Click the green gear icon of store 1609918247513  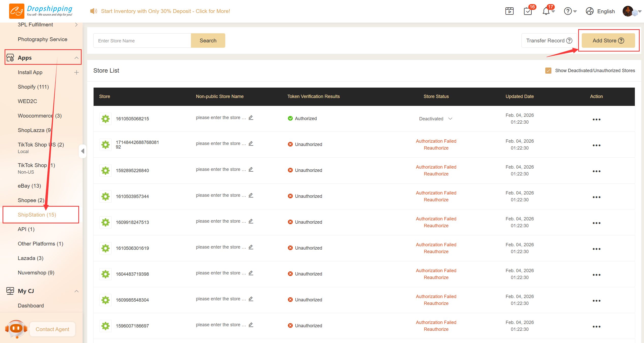point(106,222)
